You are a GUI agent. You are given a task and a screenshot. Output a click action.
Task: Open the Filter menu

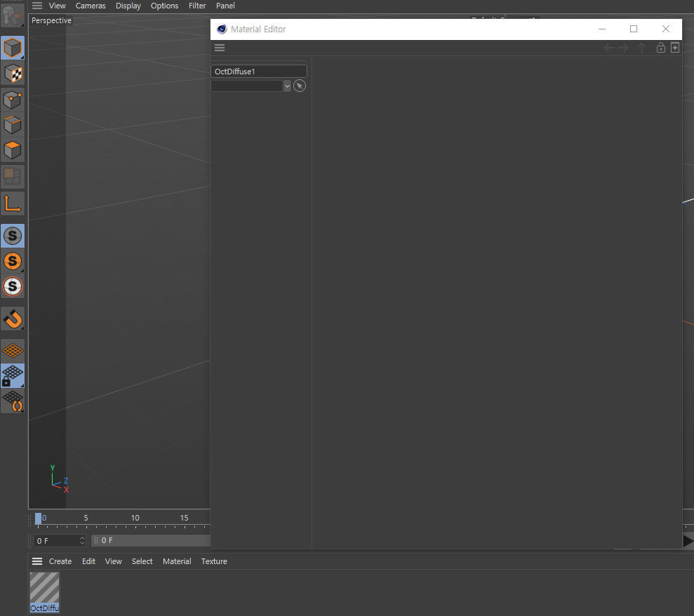pos(197,6)
